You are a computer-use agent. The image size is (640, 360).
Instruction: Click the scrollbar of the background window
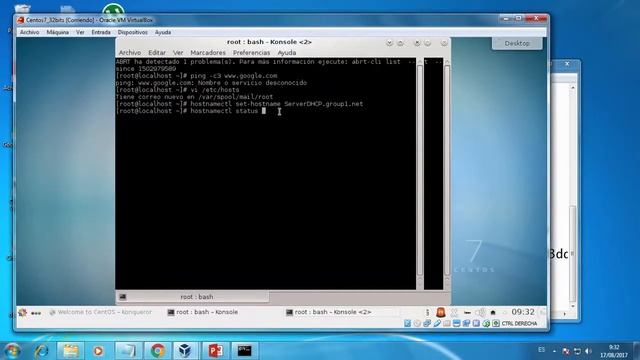point(573,196)
